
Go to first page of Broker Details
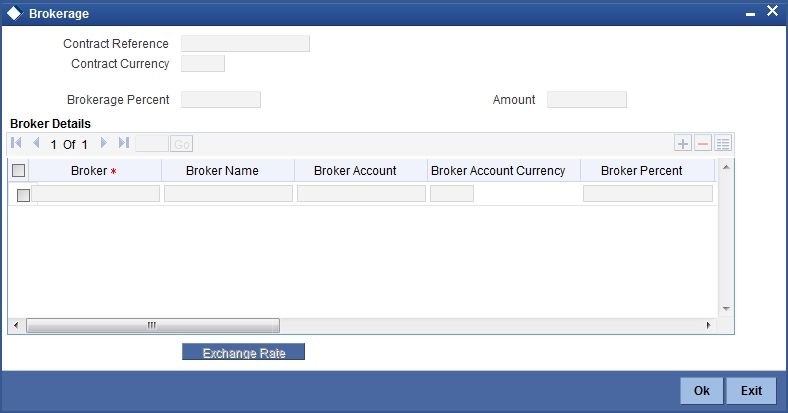[16, 143]
